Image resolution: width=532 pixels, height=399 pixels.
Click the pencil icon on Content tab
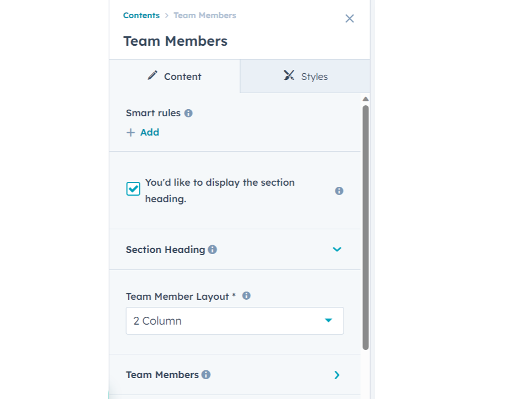(x=153, y=76)
